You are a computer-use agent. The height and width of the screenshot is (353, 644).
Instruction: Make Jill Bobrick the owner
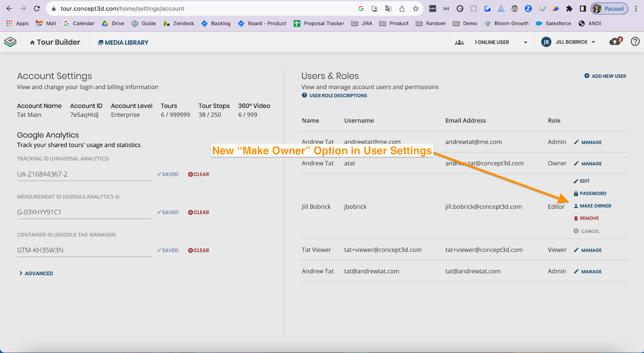click(592, 206)
